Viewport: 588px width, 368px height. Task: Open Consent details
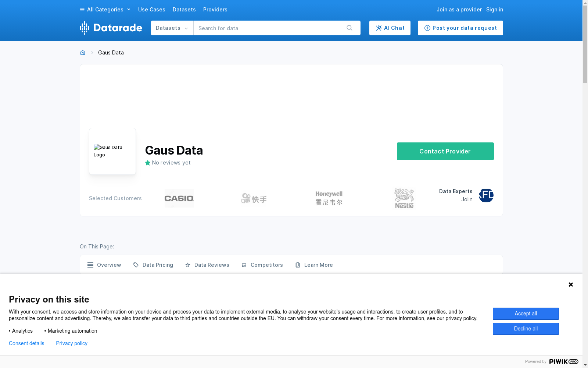tap(26, 343)
